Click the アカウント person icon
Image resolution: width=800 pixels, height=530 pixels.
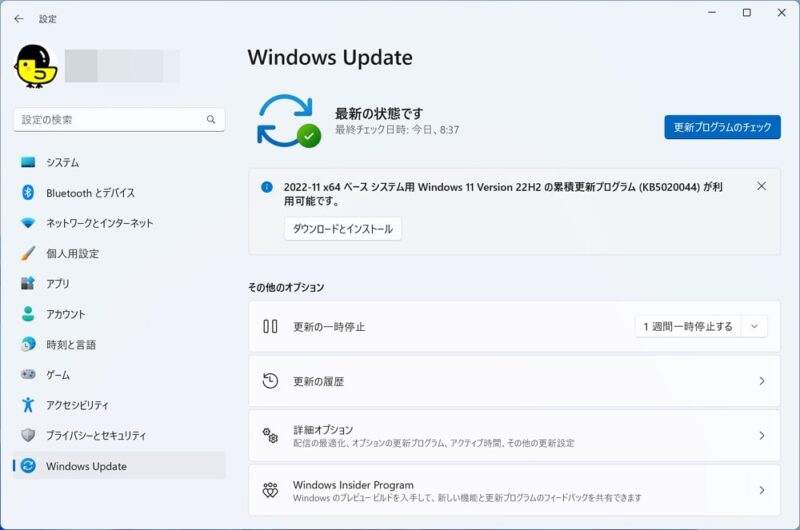click(x=28, y=314)
